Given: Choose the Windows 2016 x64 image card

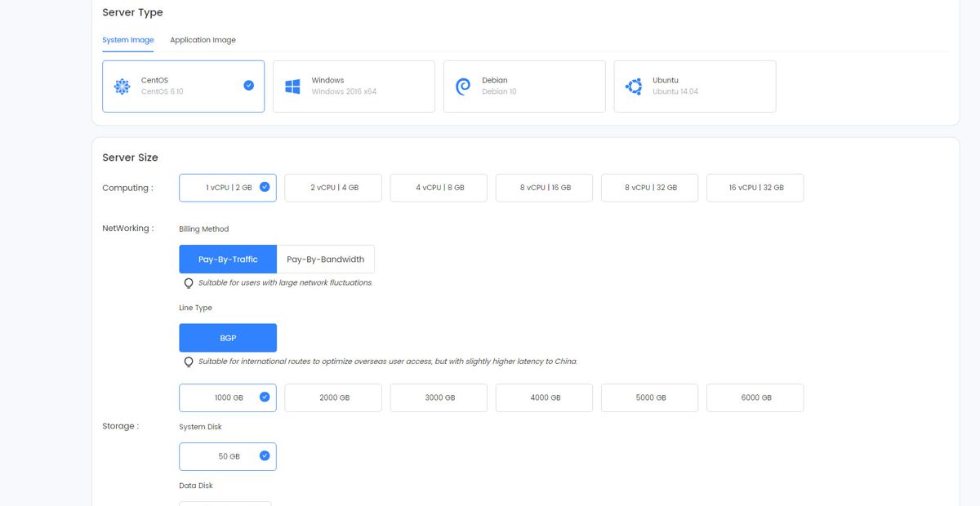Looking at the screenshot, I should pyautogui.click(x=354, y=87).
